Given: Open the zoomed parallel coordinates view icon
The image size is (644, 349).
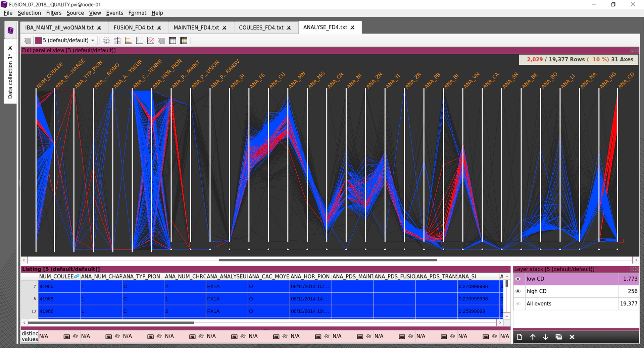Looking at the screenshot, I should (117, 41).
